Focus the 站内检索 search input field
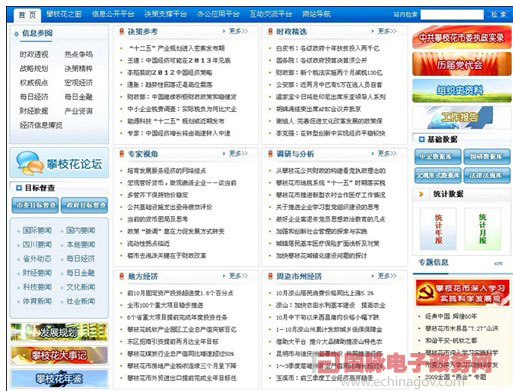Image resolution: width=513 pixels, height=391 pixels. 452,14
